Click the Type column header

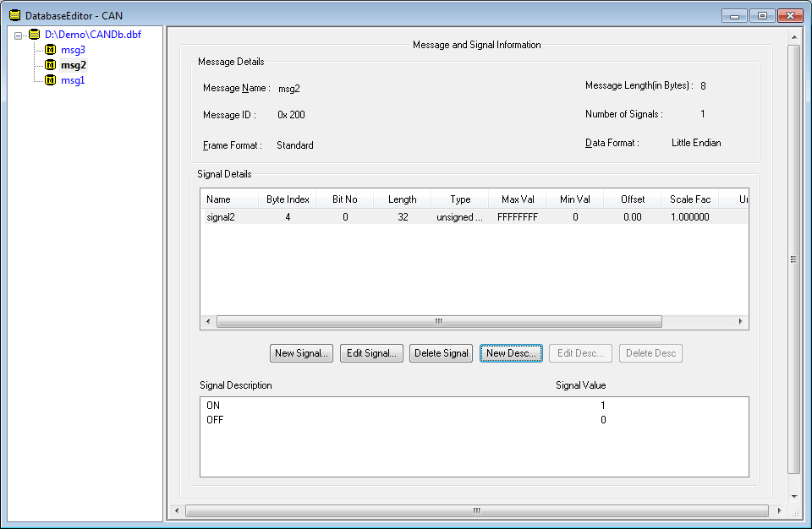click(x=460, y=199)
